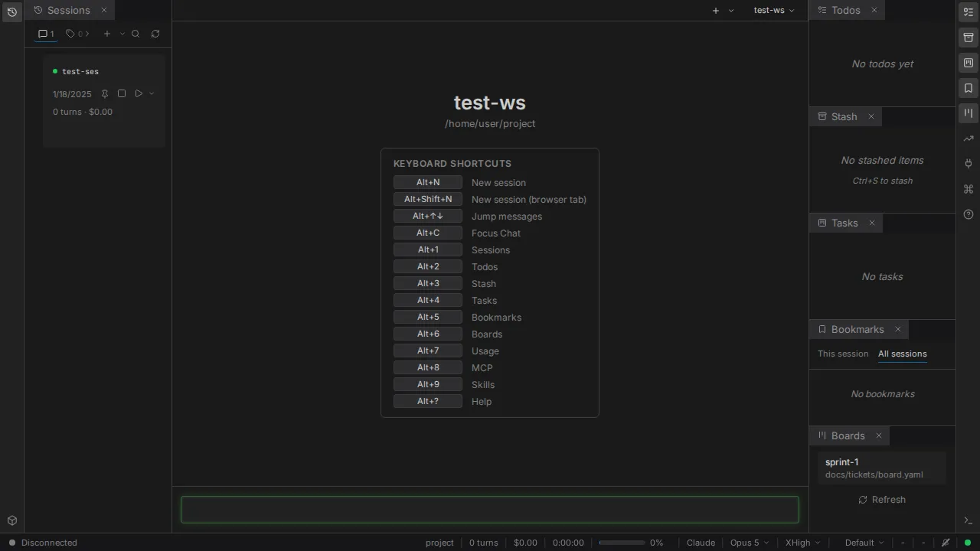Image resolution: width=980 pixels, height=551 pixels.
Task: Open Todos panel from right sidebar icon
Action: pos(969,11)
